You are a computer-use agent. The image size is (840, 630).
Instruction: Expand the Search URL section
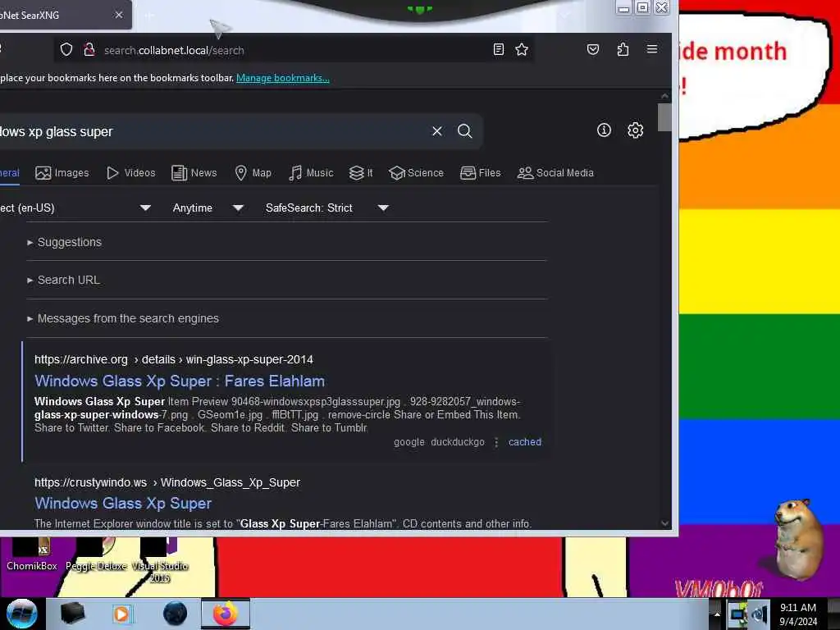tap(63, 281)
